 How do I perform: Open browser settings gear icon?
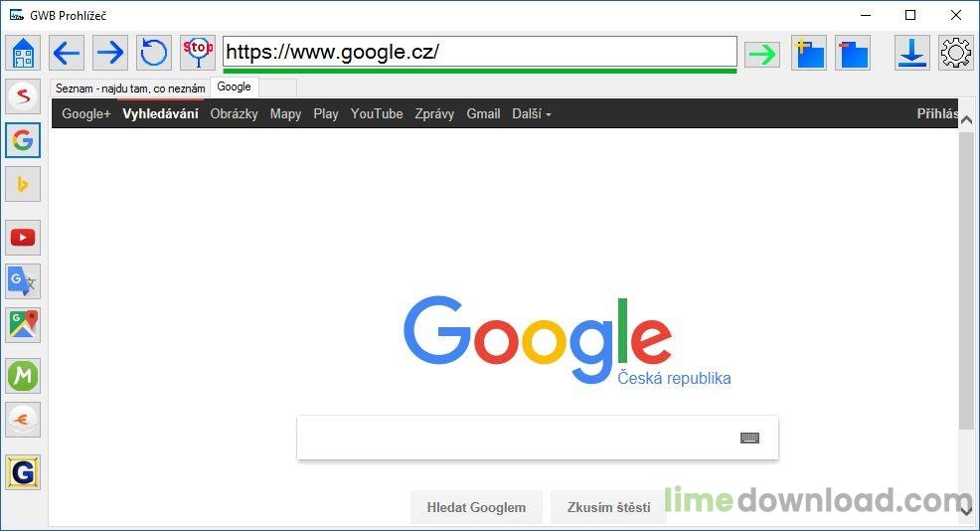click(x=955, y=53)
